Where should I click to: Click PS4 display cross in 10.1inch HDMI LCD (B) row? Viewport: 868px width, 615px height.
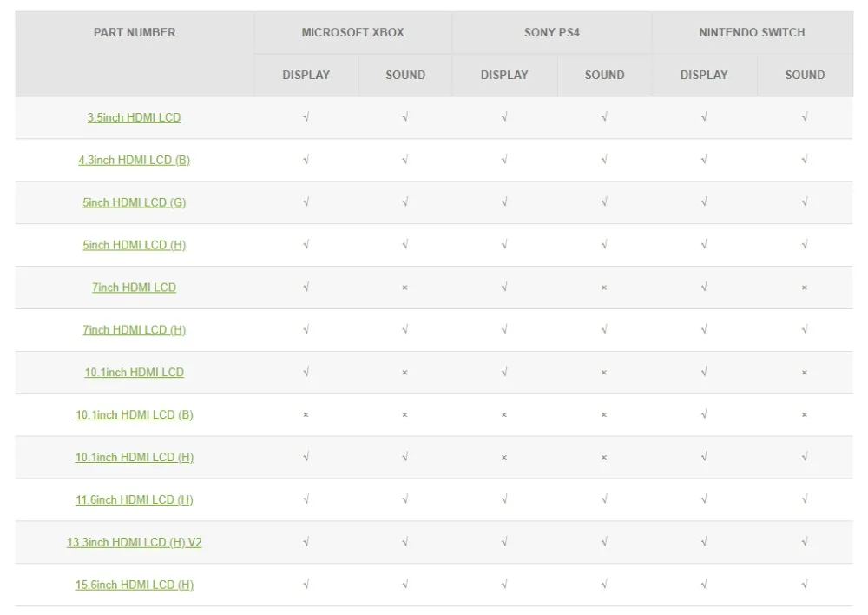click(503, 415)
